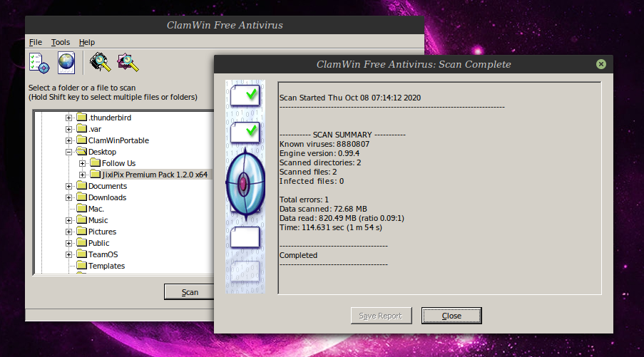Click the 'Documents' tree label

coord(108,186)
